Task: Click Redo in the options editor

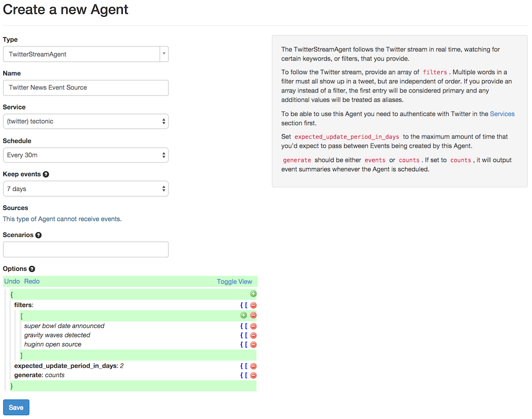Action: [x=32, y=282]
